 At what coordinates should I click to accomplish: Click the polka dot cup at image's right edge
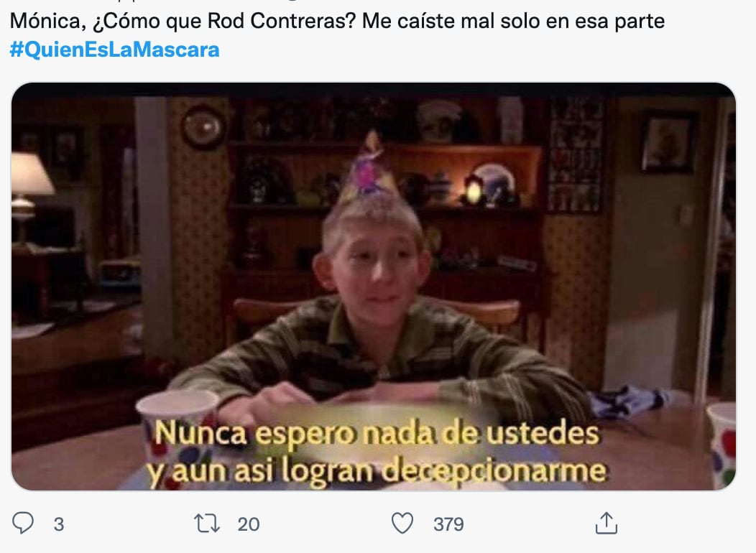(x=722, y=443)
